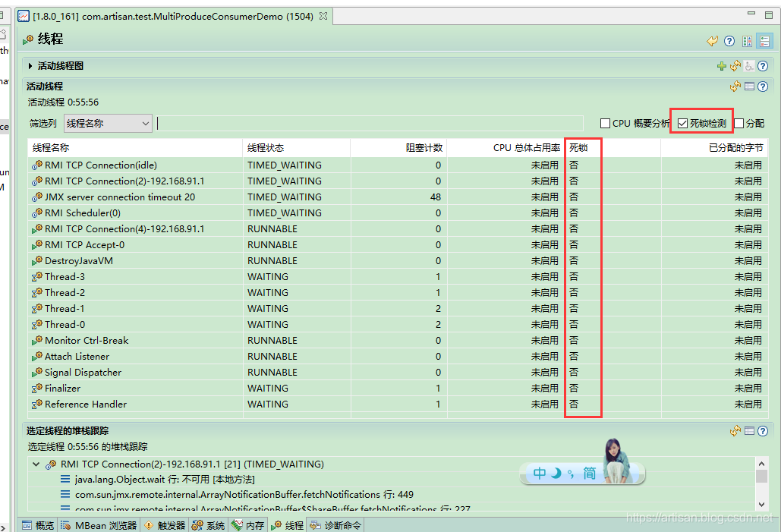Click the thread filter text field
781x532 pixels.
[370, 123]
